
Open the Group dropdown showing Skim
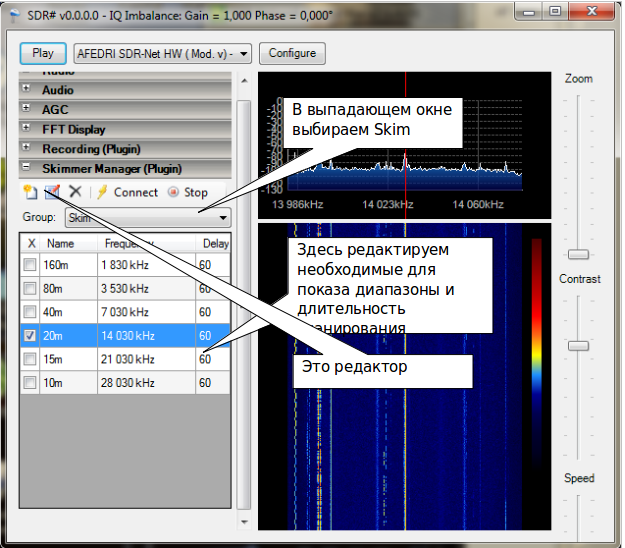pos(148,218)
